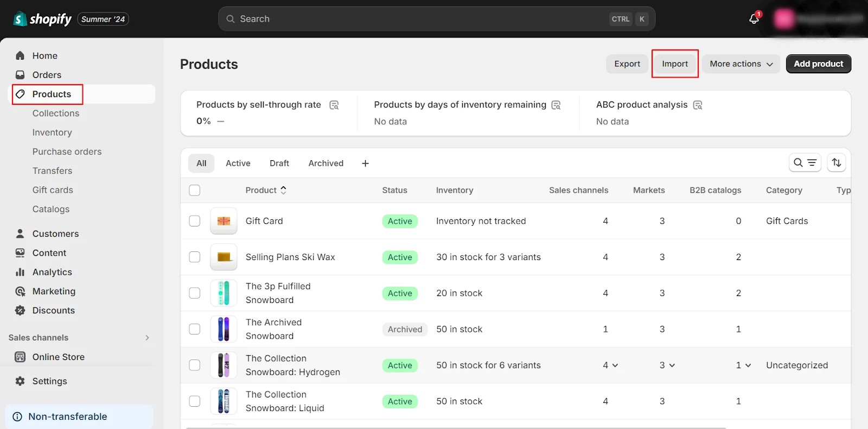Click the Gift Card product thumbnail
The height and width of the screenshot is (429, 868).
[x=224, y=221]
